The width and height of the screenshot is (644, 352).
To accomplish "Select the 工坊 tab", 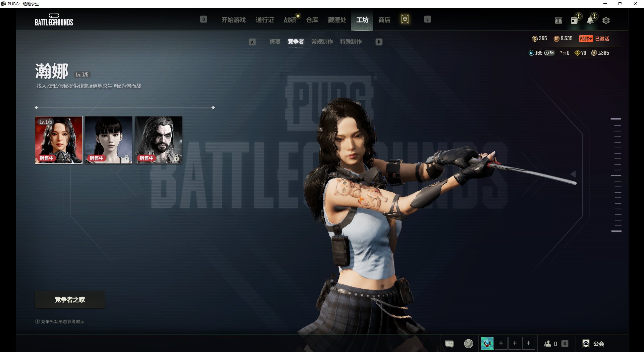I will pos(362,20).
